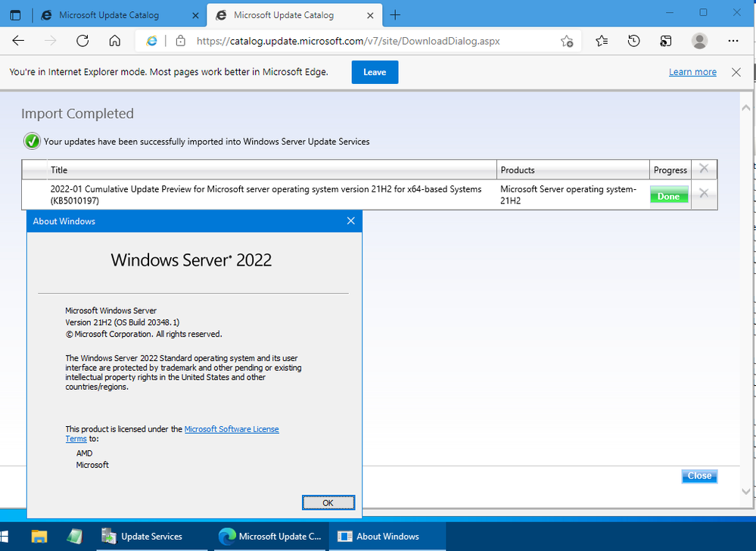This screenshot has height=551, width=756.
Task: Click the Products column header
Action: 573,170
